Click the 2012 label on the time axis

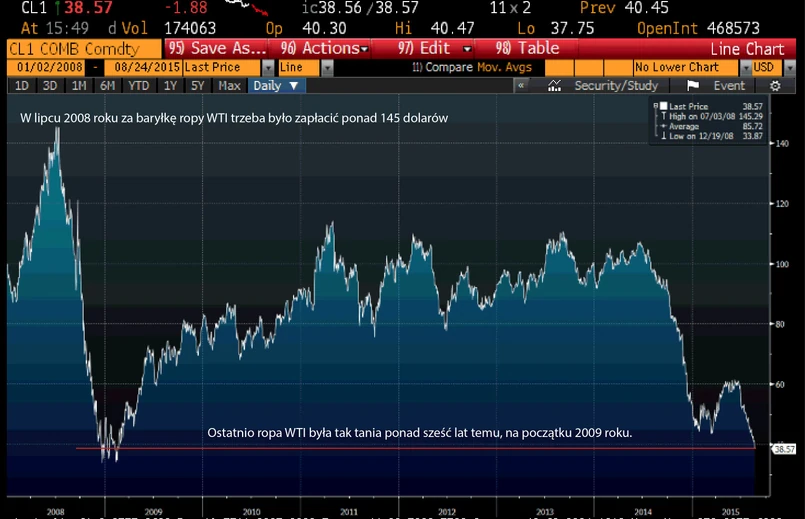tap(447, 512)
